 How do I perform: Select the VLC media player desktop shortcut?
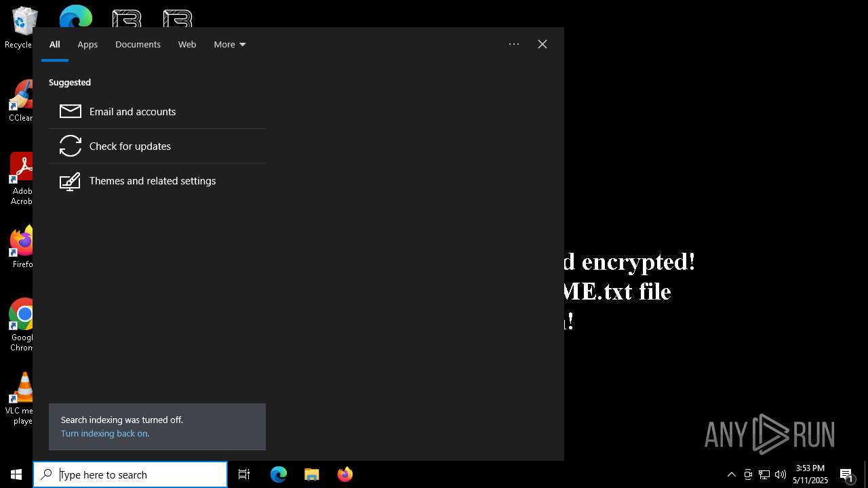[20, 399]
